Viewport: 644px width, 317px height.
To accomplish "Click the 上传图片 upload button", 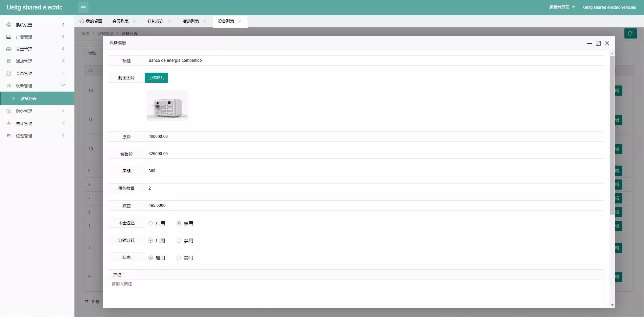I will pyautogui.click(x=156, y=78).
